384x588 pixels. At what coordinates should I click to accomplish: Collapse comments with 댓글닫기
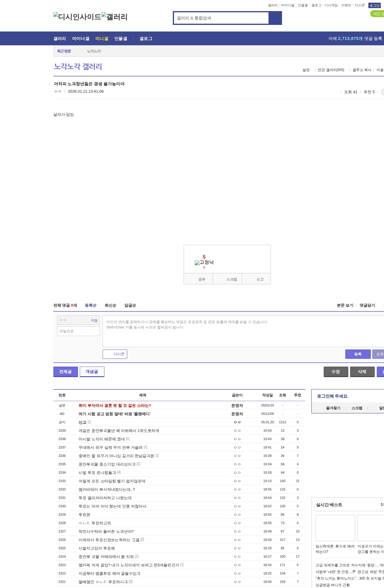(367, 305)
